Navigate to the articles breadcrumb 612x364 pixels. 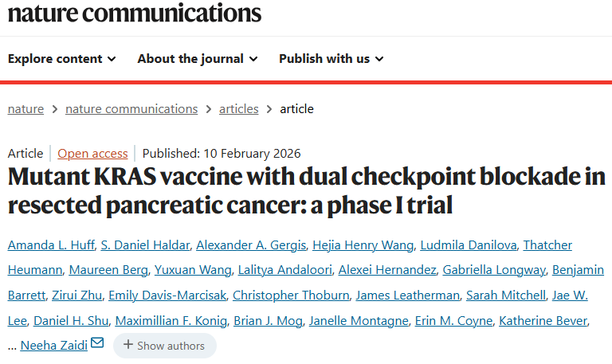tap(239, 109)
